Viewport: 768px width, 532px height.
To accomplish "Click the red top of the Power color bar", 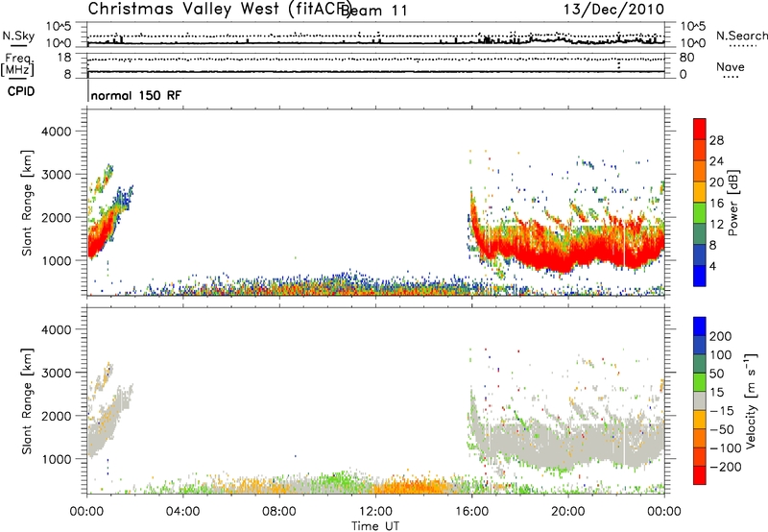I will coord(700,129).
